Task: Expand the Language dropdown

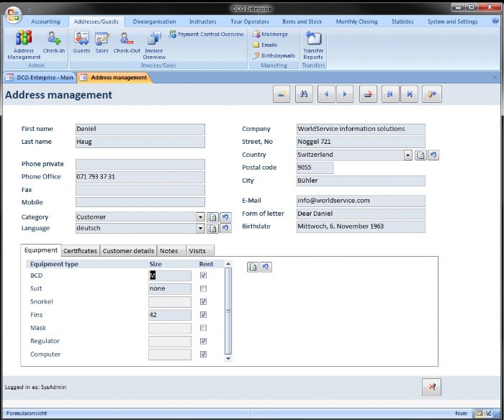Action: point(200,228)
